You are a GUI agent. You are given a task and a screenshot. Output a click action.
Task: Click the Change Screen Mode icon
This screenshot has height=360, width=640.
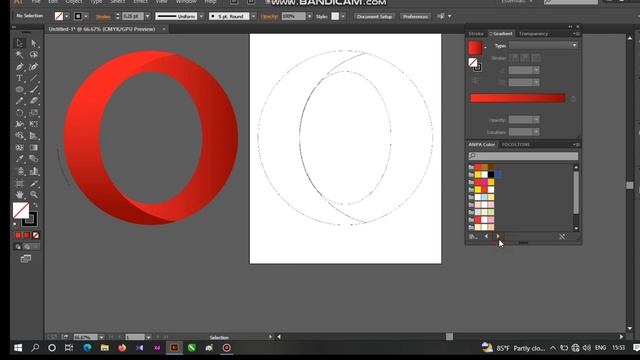pos(26,259)
